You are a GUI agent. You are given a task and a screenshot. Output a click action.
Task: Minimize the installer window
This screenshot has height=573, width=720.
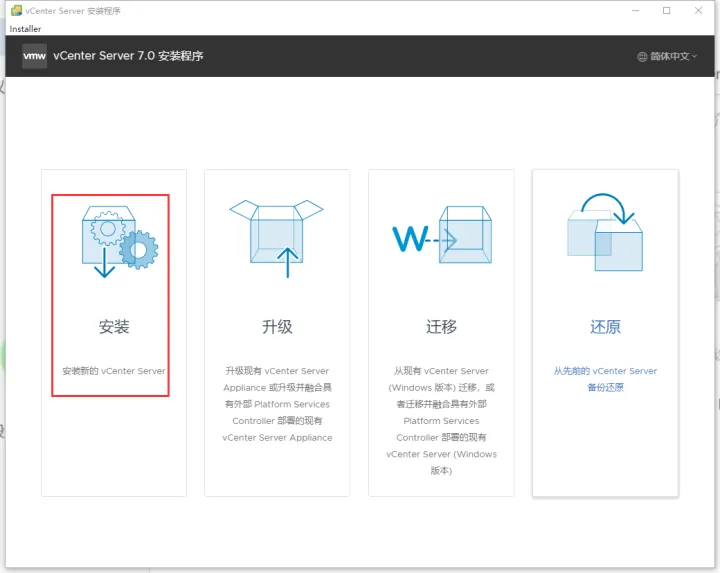tap(636, 11)
